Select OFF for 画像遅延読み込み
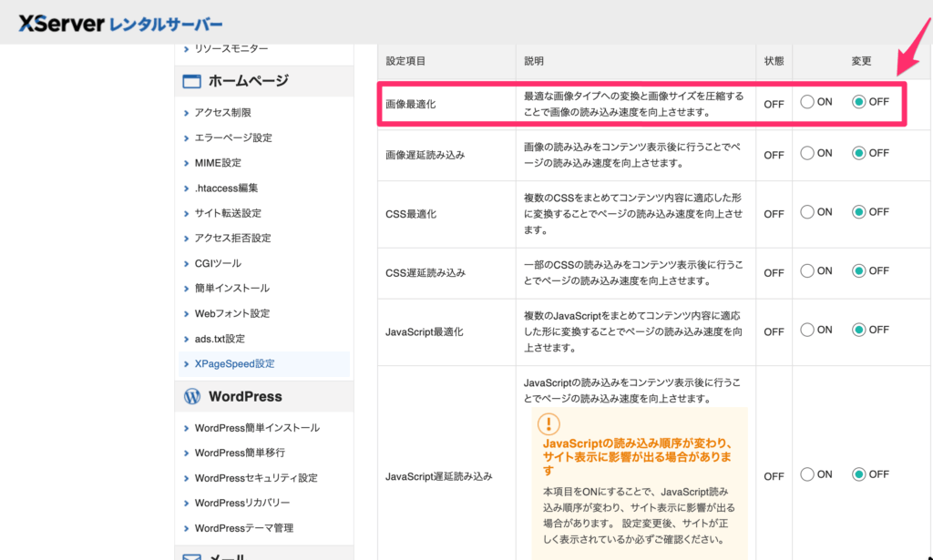 tap(858, 154)
